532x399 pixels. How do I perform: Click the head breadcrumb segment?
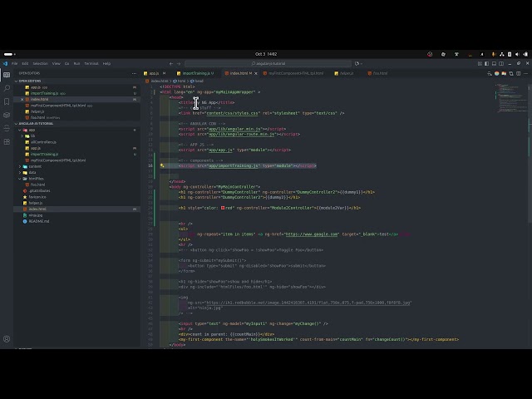[x=197, y=81]
